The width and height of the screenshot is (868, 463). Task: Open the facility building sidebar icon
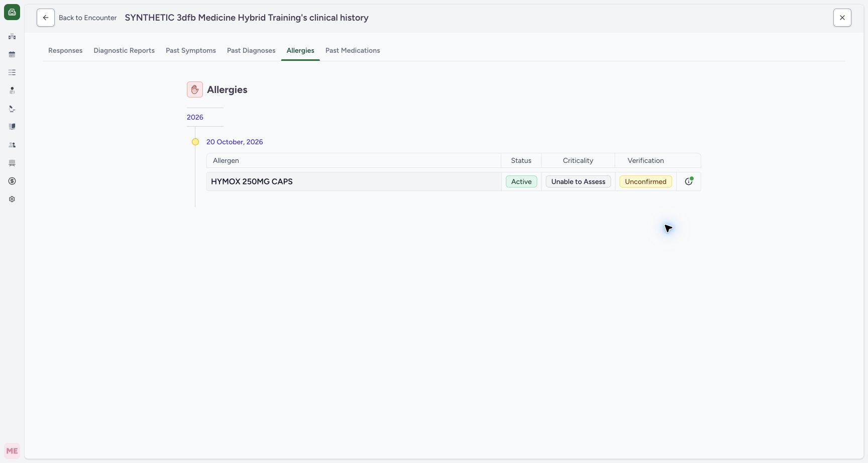click(x=12, y=36)
